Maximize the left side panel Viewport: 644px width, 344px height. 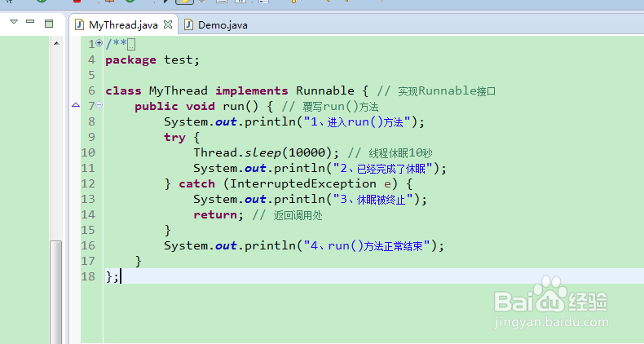click(x=49, y=24)
